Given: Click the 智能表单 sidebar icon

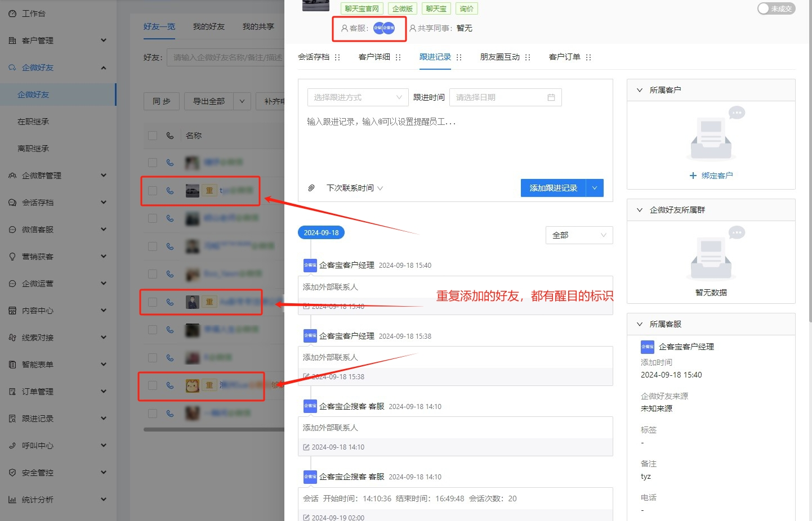Looking at the screenshot, I should tap(12, 365).
